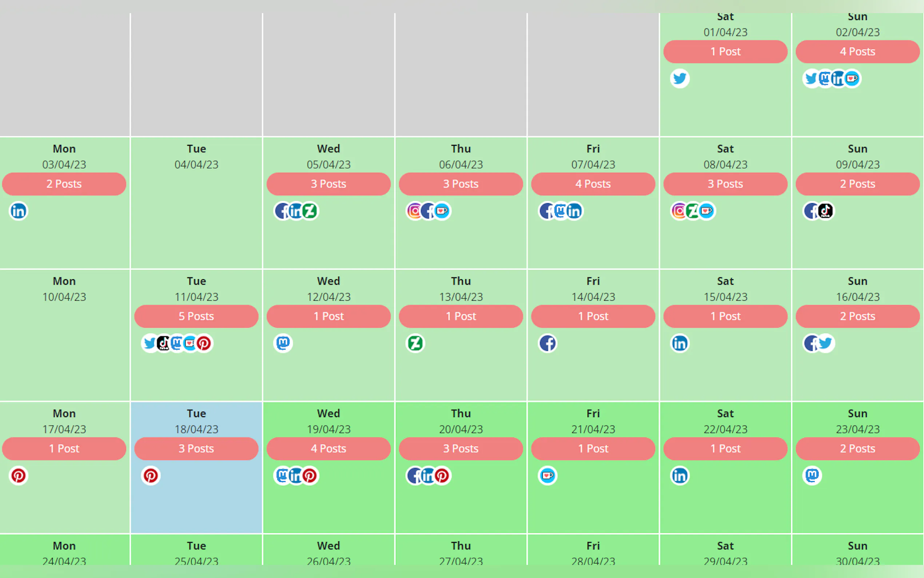Screen dimensions: 924x578
Task: Select the Instagram icon on Thu 06/04/23
Action: pyautogui.click(x=414, y=211)
